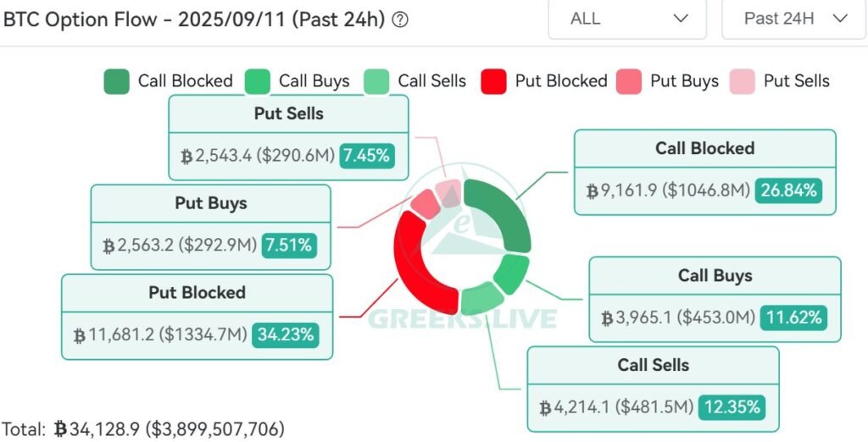Select the Call Buys donut chart slice
Viewport: 868px width, 442px height.
tap(512, 273)
